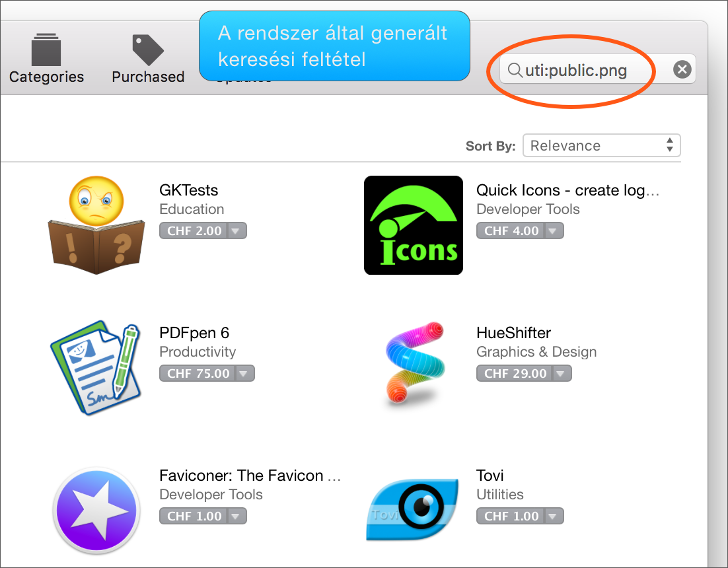This screenshot has height=568, width=728.
Task: Open the Quick Icons app icon
Action: click(413, 225)
